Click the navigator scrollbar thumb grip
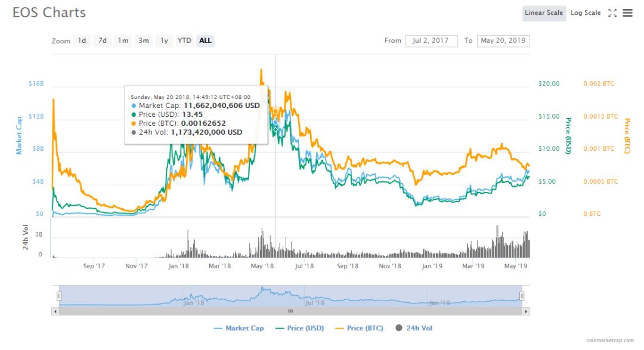Viewport: 644px width, 350px height. click(290, 311)
